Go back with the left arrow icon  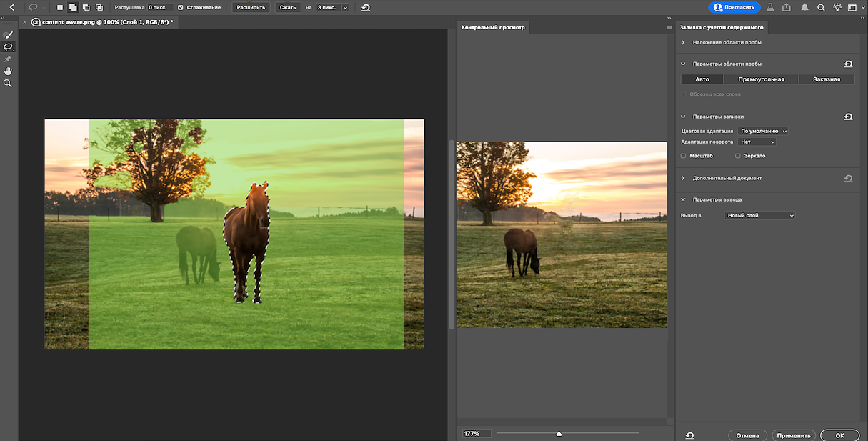pos(11,7)
